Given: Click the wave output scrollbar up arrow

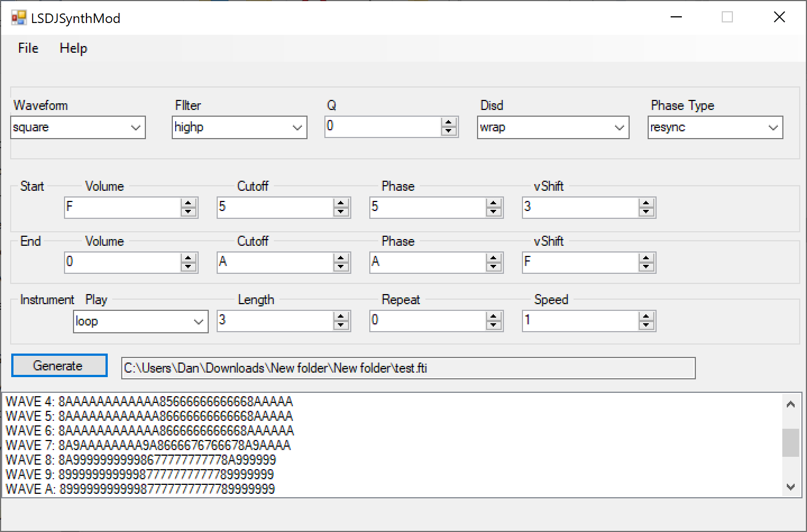Looking at the screenshot, I should 791,404.
